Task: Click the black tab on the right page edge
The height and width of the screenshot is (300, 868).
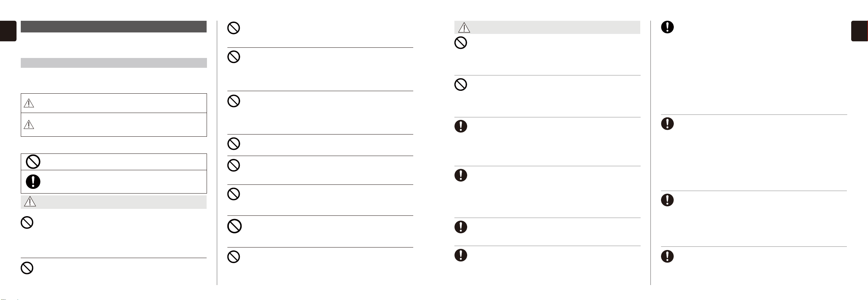Action: [859, 31]
